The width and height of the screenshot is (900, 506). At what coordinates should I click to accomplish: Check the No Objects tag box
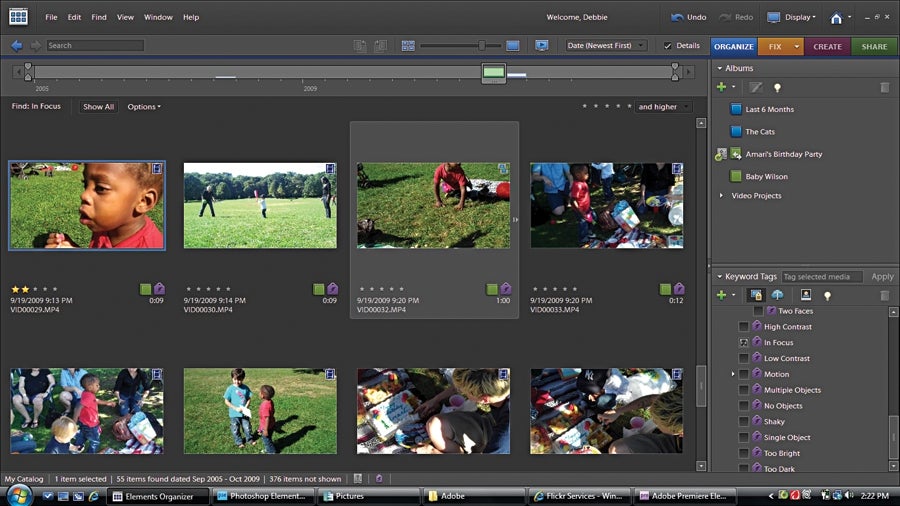click(743, 406)
